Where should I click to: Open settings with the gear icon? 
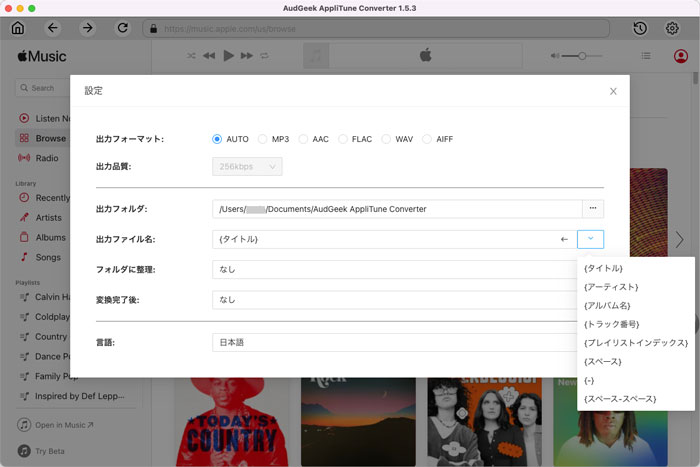coord(672,28)
